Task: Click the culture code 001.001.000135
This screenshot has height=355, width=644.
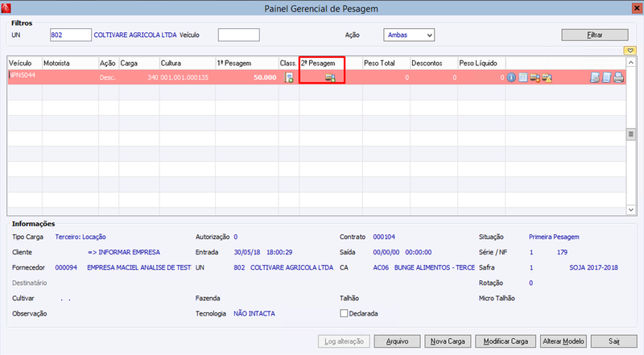Action: [184, 77]
